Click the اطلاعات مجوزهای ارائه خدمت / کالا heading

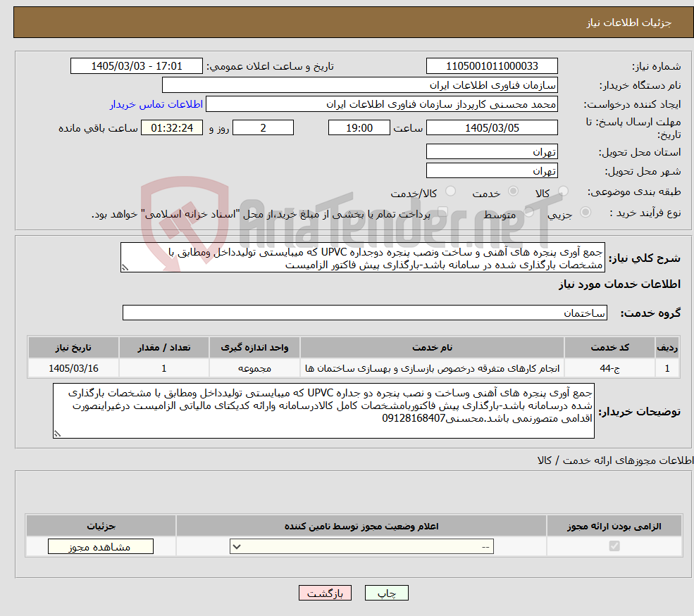point(615,460)
